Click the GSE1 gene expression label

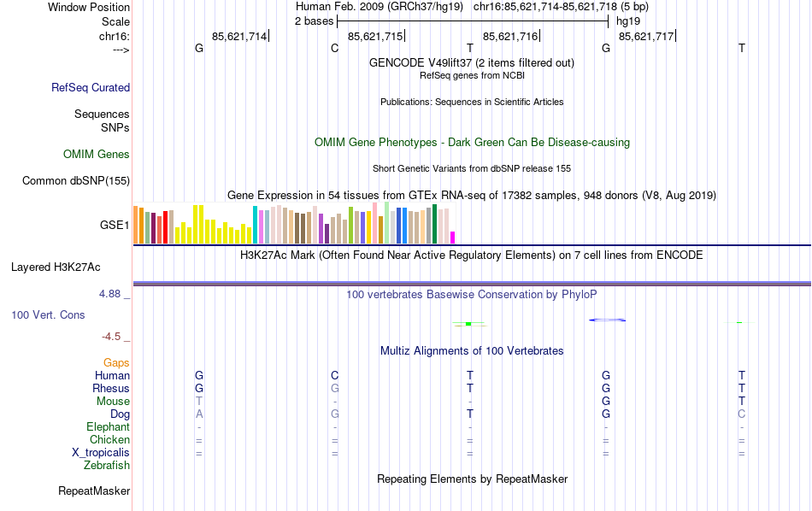tap(115, 225)
